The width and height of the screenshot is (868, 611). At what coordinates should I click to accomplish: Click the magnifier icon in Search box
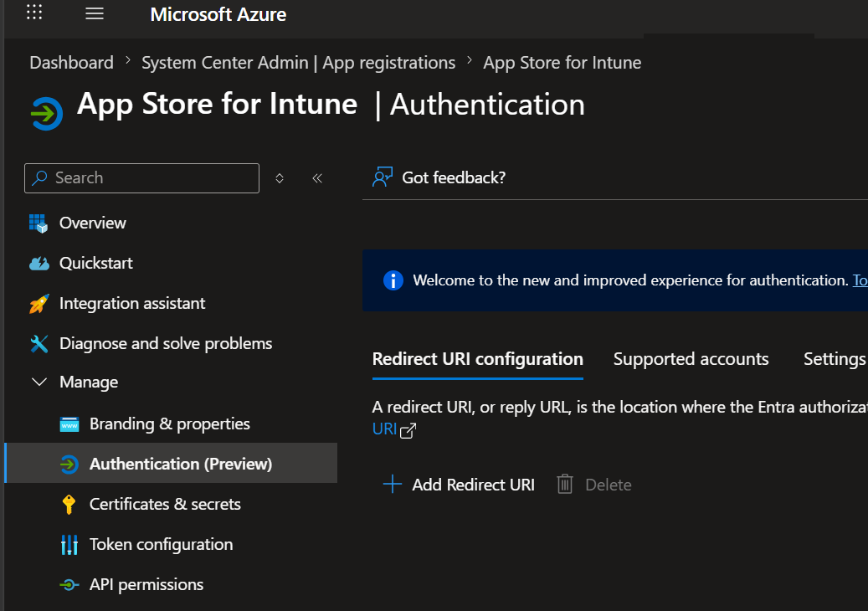point(39,177)
